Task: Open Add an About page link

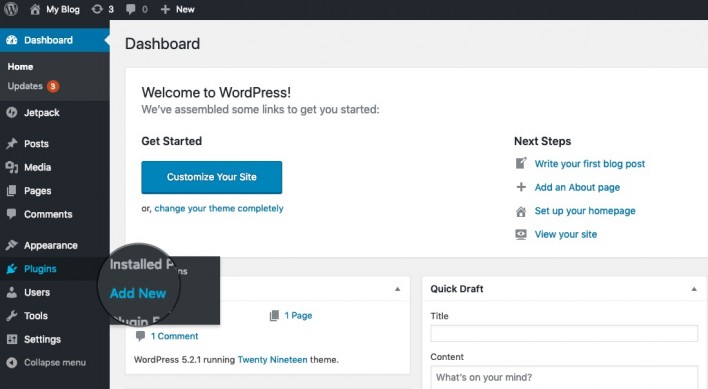Action: [x=577, y=187]
